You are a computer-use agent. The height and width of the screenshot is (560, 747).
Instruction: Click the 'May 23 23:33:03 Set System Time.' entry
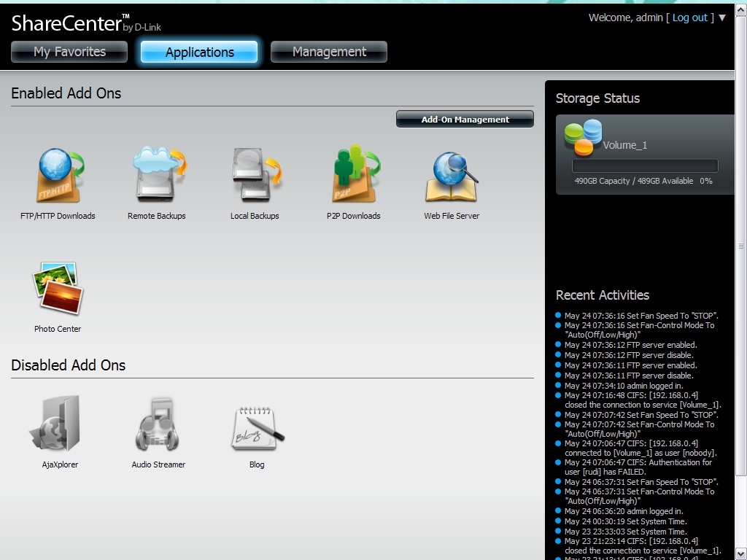(x=625, y=532)
